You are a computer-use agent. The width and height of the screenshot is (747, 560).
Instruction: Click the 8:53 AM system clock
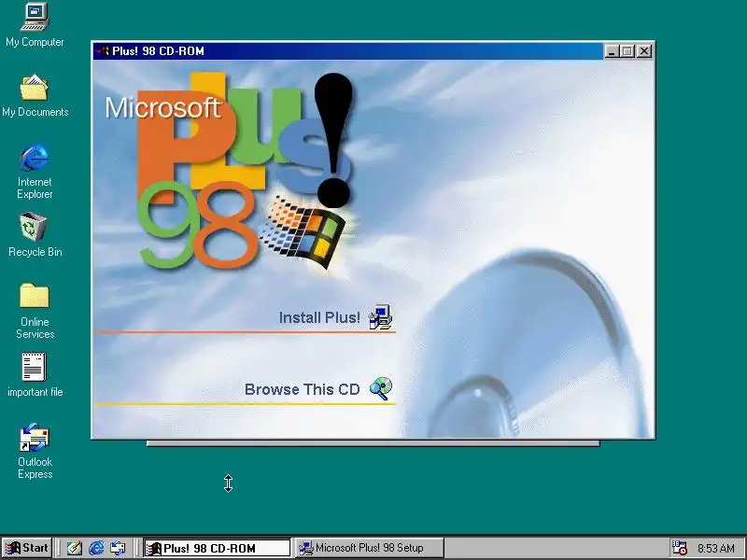(716, 549)
